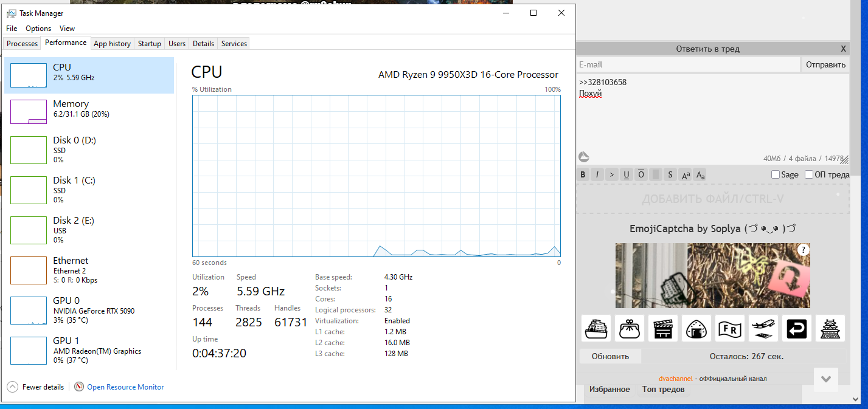
Task: Click the Fewer details arrow icon
Action: coord(12,387)
